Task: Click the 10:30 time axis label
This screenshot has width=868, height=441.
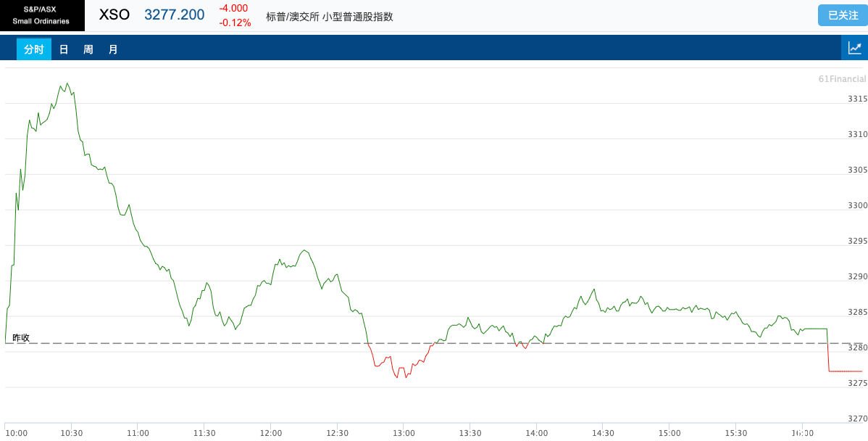Action: pyautogui.click(x=72, y=433)
